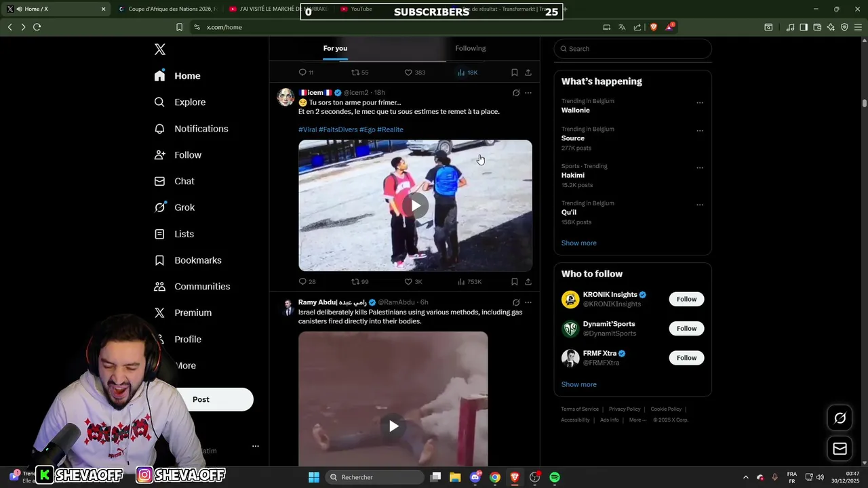The width and height of the screenshot is (868, 488).
Task: Reload the page in the browser
Action: coord(37,27)
